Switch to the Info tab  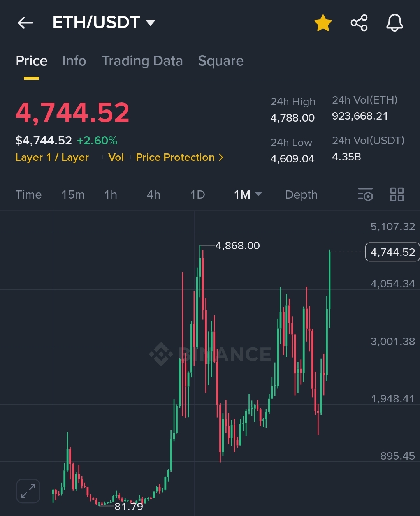74,61
